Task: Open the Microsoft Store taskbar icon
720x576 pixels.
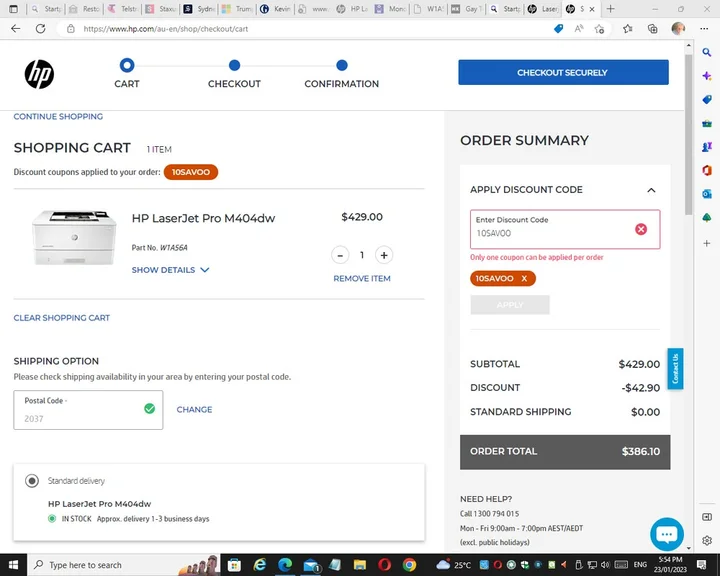Action: pos(234,565)
